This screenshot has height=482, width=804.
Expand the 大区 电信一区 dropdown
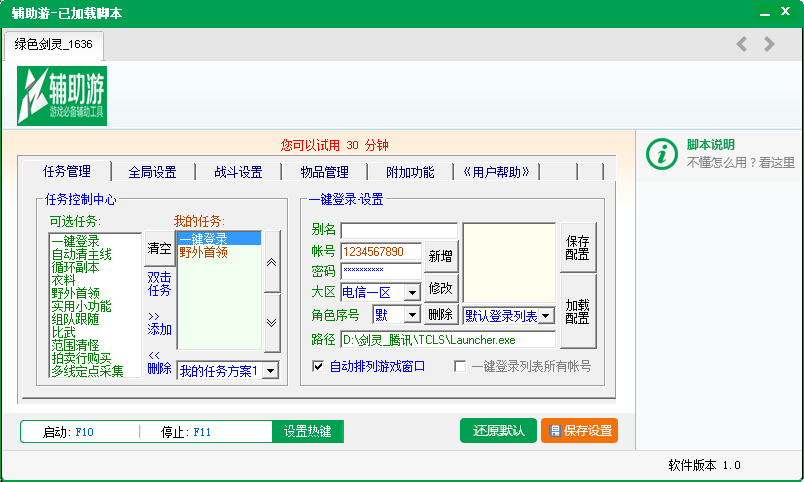(x=412, y=293)
